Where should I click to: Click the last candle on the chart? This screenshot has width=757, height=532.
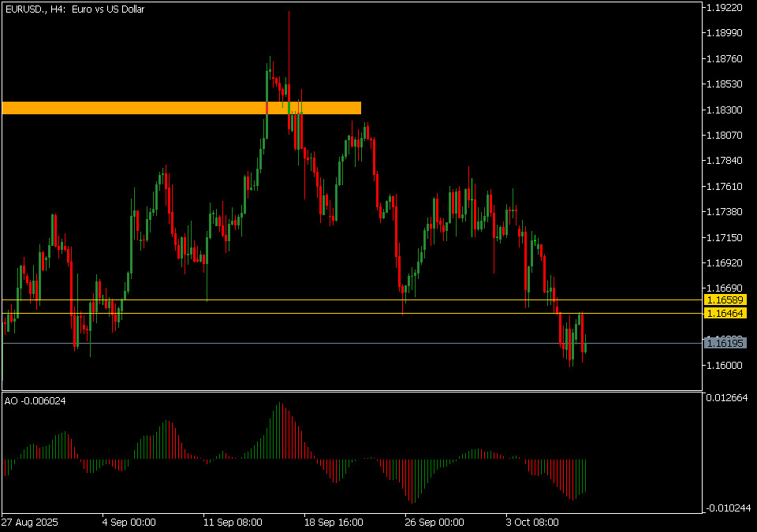click(x=585, y=344)
